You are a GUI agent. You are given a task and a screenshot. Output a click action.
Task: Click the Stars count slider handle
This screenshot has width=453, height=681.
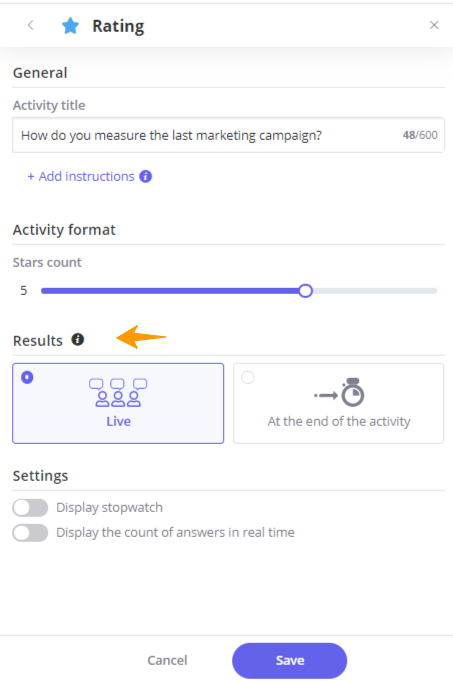[306, 291]
